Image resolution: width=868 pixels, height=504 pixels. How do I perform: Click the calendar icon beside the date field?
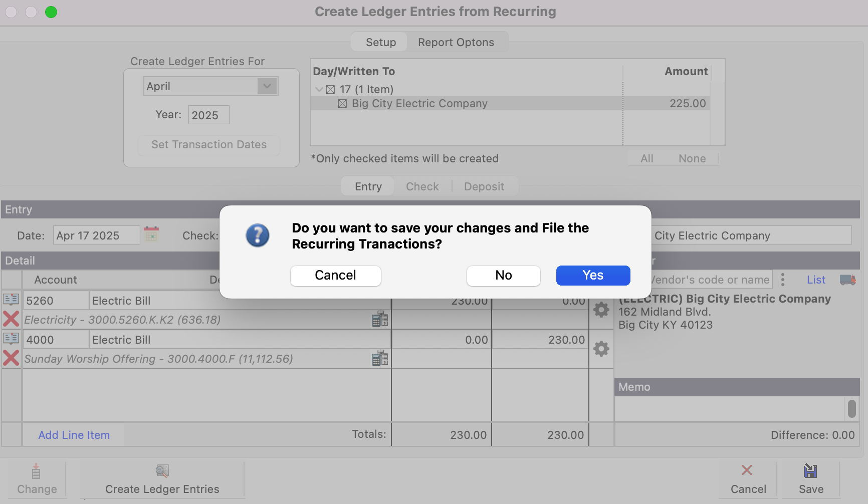(x=151, y=234)
